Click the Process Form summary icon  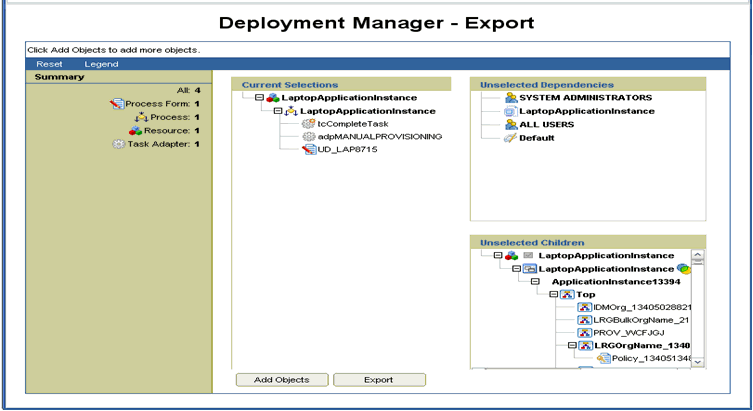[x=117, y=104]
